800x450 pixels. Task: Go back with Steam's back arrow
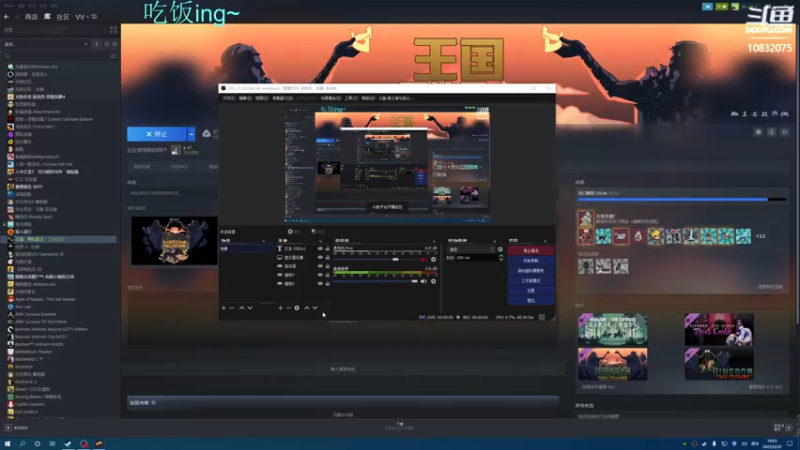click(x=7, y=17)
